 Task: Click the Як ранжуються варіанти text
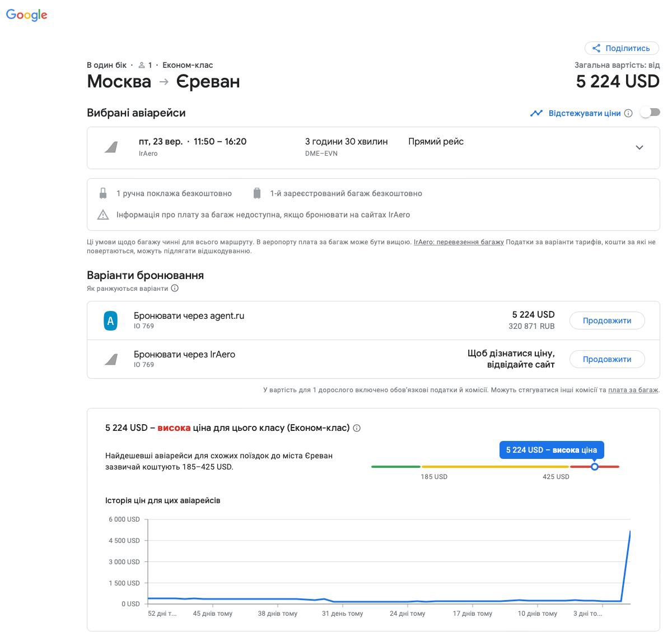pyautogui.click(x=127, y=289)
